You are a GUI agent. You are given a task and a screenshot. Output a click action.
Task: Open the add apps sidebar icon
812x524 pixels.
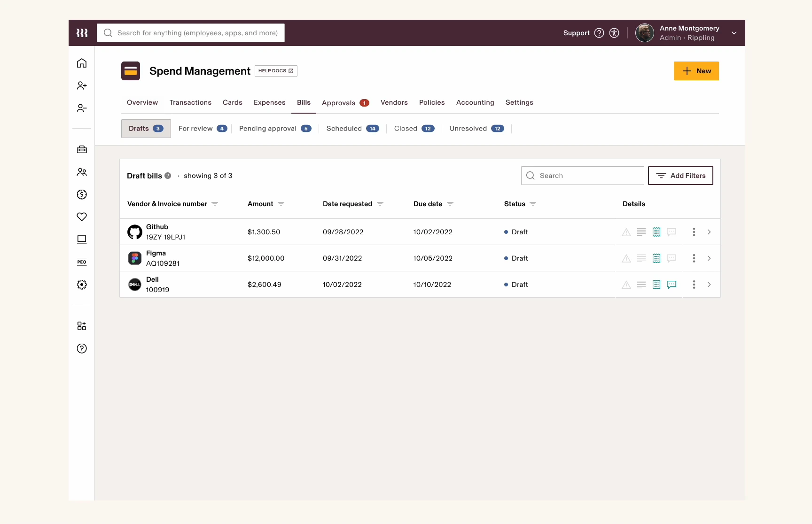(82, 326)
